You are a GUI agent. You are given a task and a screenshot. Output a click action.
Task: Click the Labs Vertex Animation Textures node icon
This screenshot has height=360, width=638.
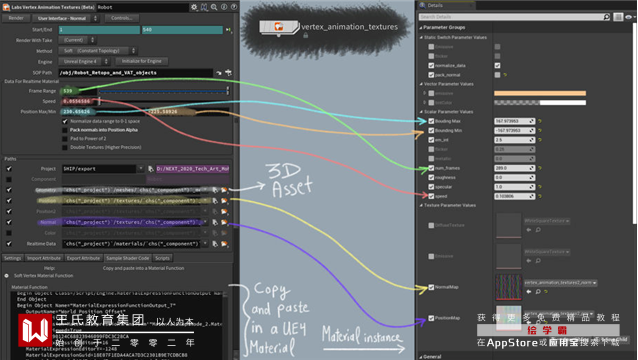point(6,7)
